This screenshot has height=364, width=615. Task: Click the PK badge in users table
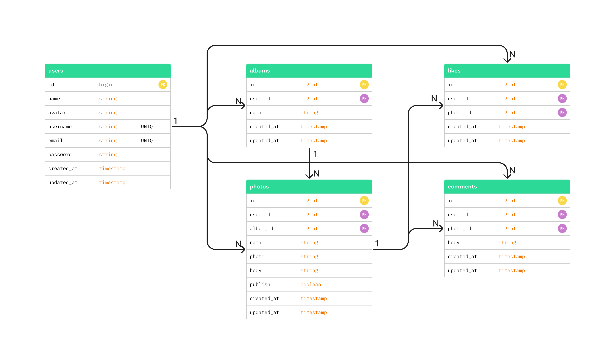[163, 85]
